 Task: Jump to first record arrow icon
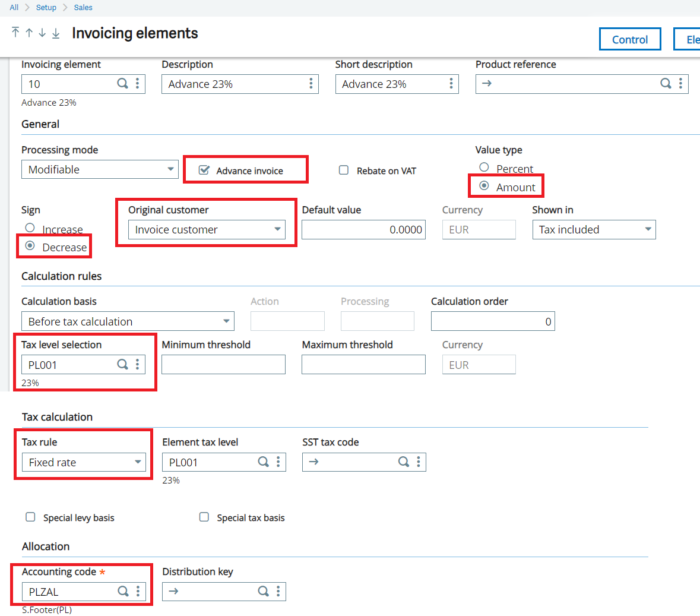coord(15,32)
